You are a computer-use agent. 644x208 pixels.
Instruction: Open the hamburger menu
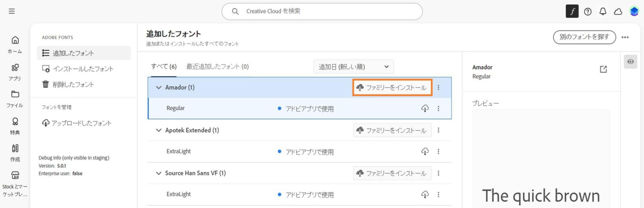point(12,11)
